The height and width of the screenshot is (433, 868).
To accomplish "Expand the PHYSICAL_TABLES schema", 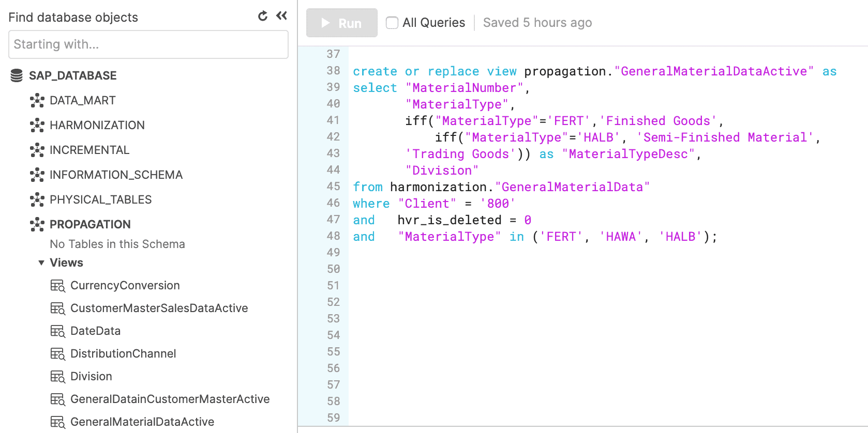I will click(x=100, y=199).
